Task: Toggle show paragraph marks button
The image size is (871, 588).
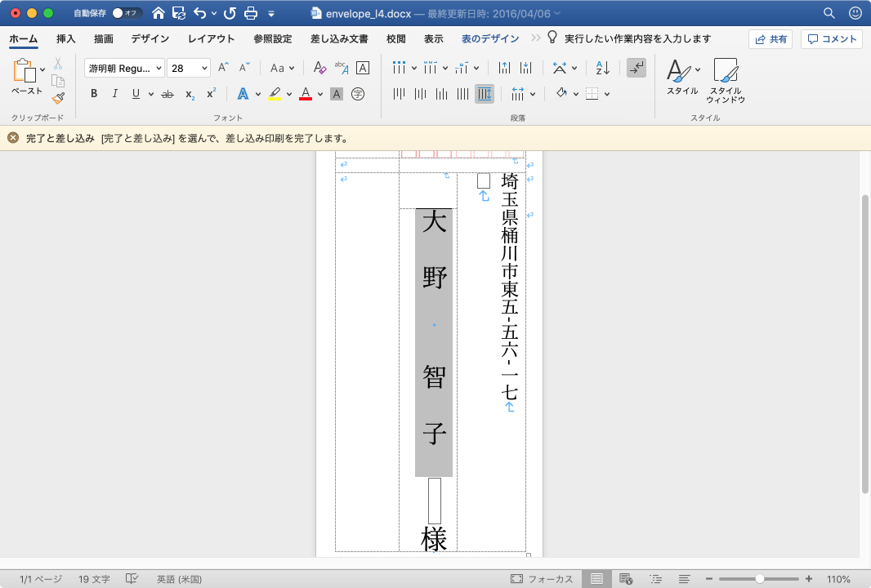Action: click(x=636, y=68)
